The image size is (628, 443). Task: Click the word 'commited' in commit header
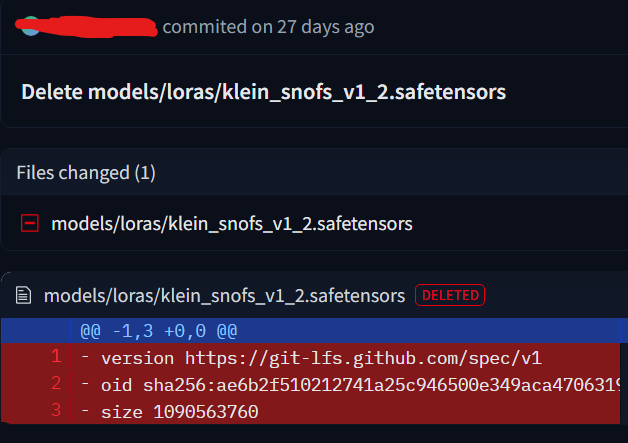(205, 27)
